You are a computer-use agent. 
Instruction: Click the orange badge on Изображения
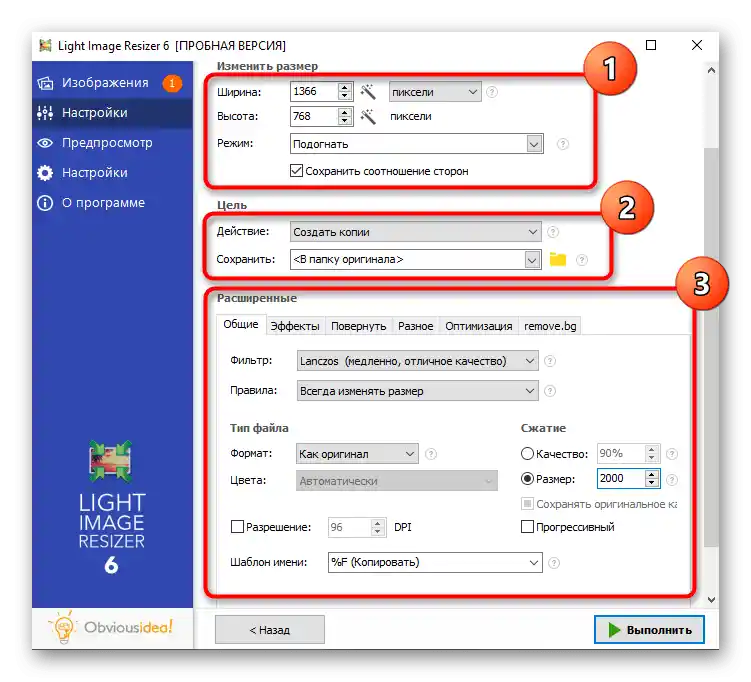(172, 83)
